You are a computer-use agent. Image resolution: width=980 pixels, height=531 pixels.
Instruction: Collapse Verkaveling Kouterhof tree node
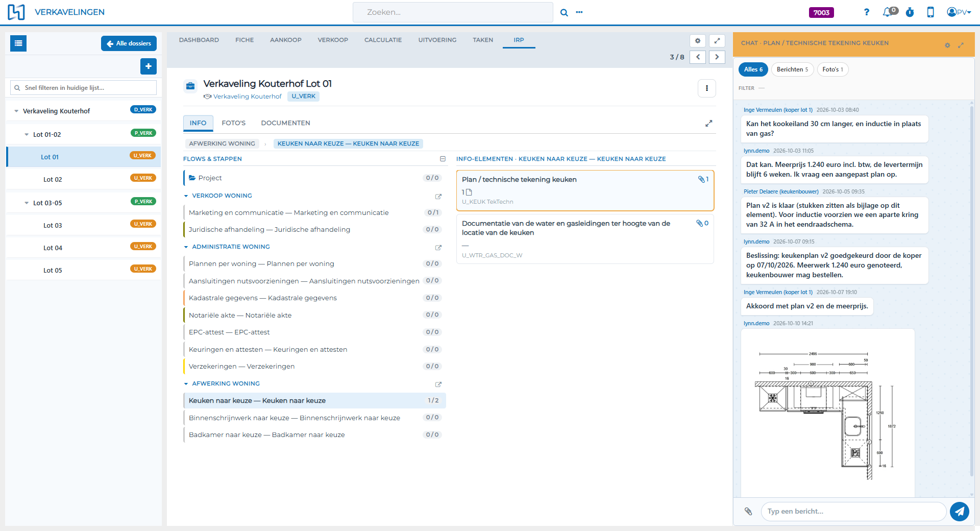(16, 111)
